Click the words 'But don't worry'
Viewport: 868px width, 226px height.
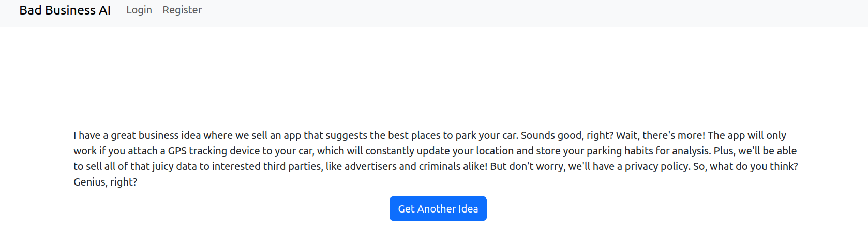[527, 166]
